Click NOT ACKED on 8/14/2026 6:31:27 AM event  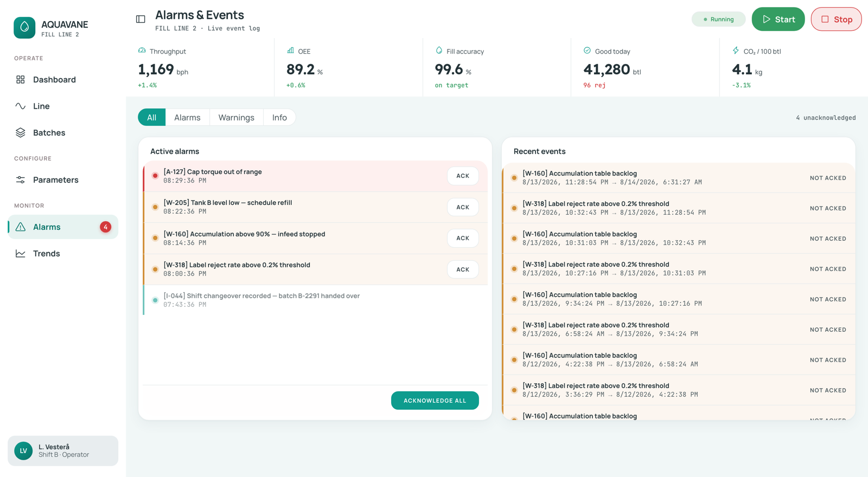(x=828, y=178)
